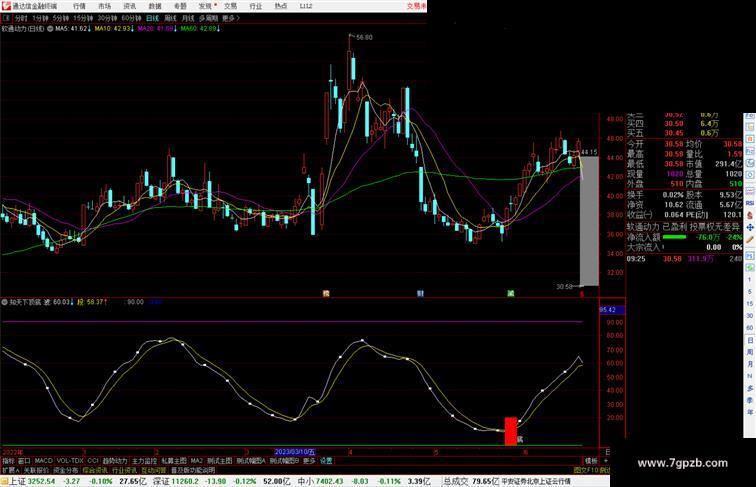Click the MA10 value label
Viewport: 756px width, 487px height.
[114, 29]
